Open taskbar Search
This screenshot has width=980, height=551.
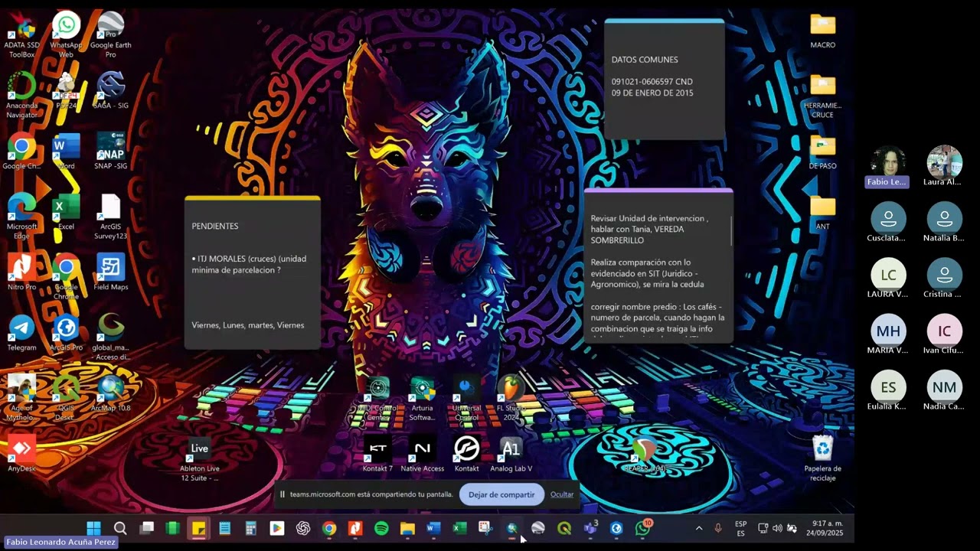(x=120, y=528)
